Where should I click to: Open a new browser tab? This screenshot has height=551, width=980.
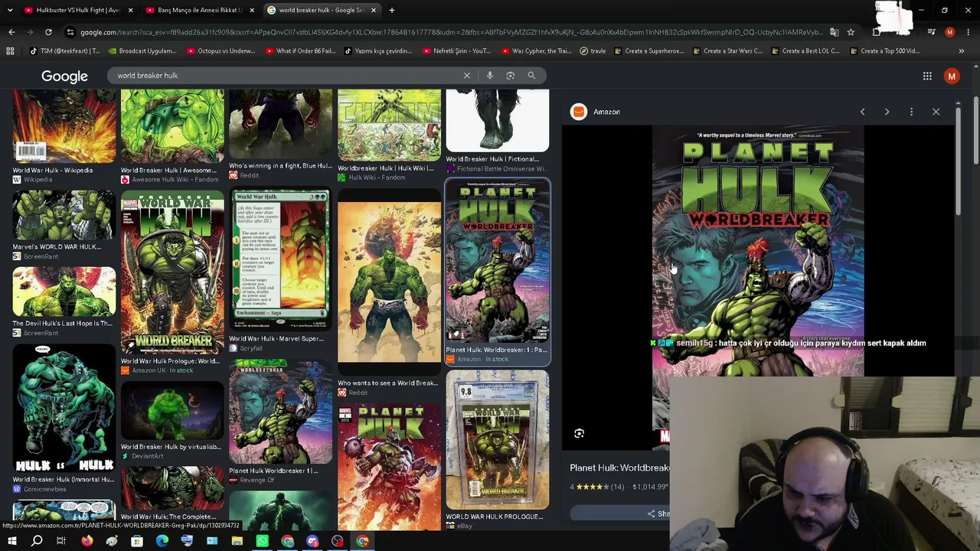tap(391, 10)
